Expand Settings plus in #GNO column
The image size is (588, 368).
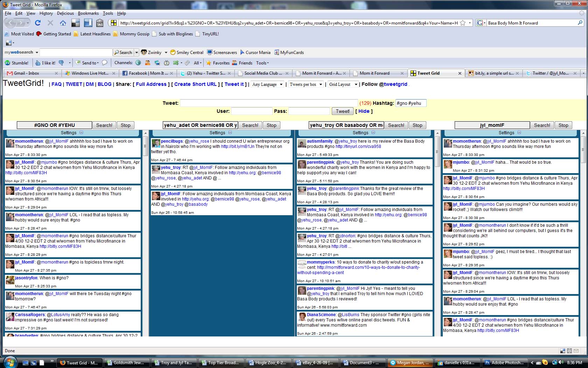point(81,132)
